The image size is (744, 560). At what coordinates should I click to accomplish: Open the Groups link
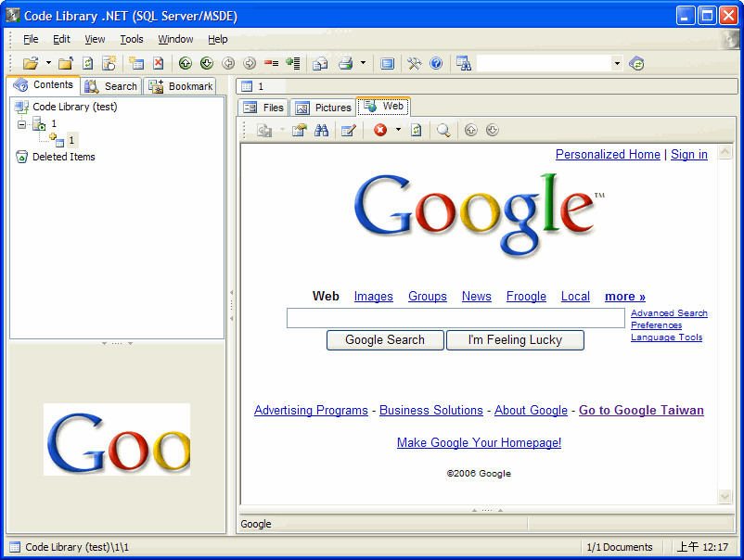[x=428, y=297]
